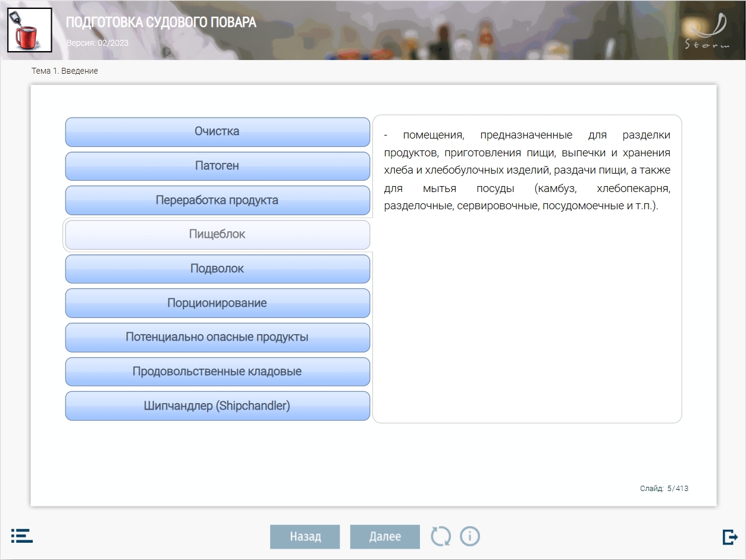The width and height of the screenshot is (746, 560).
Task: Click the exit course icon
Action: (x=729, y=537)
